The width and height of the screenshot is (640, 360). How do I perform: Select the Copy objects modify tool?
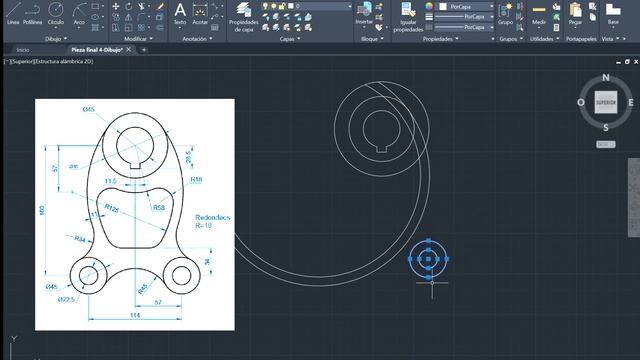(116, 17)
